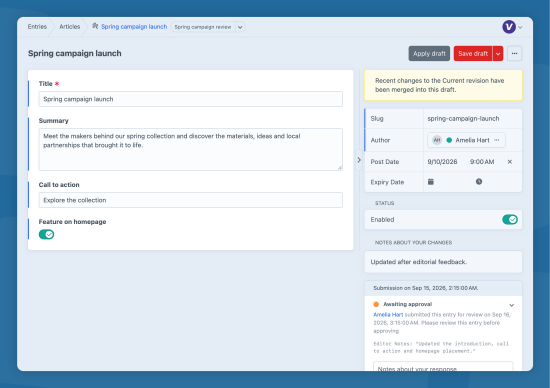
Task: Click the Notes about your changes field
Action: point(443,262)
